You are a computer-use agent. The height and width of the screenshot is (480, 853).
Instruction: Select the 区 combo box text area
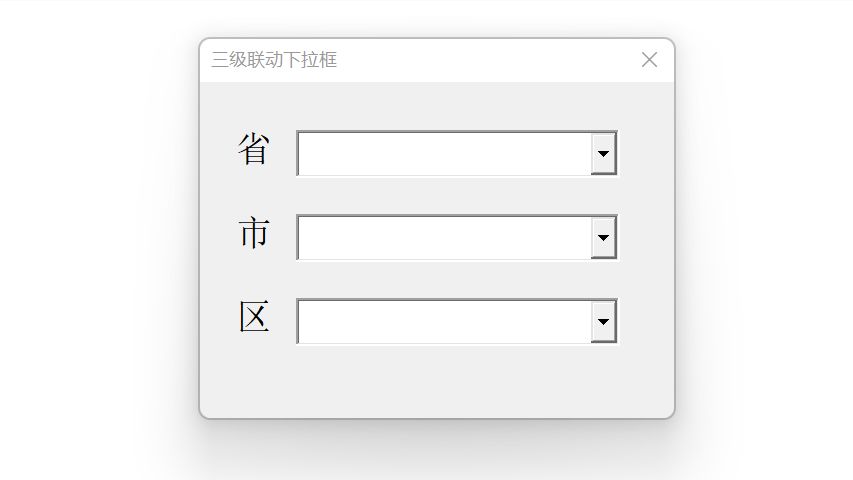(x=444, y=322)
